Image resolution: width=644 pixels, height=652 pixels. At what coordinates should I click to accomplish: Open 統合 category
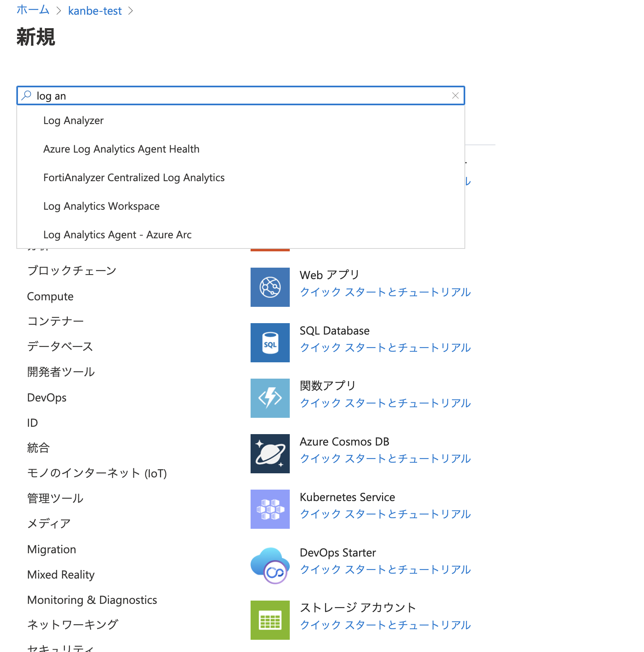[38, 448]
